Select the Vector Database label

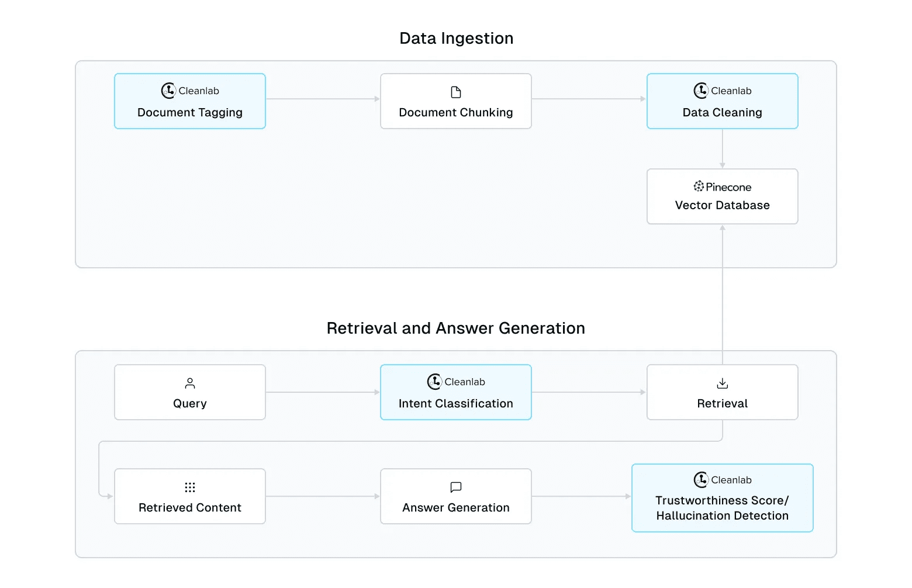coord(723,205)
